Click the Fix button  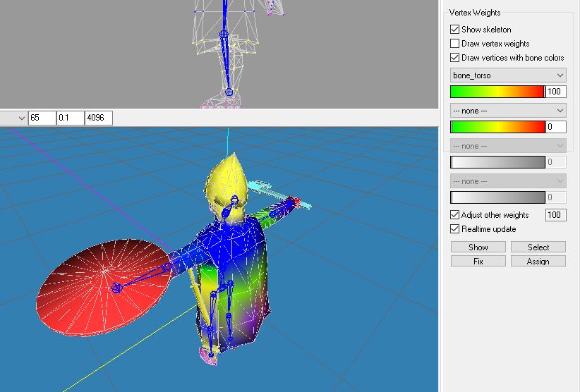click(478, 261)
